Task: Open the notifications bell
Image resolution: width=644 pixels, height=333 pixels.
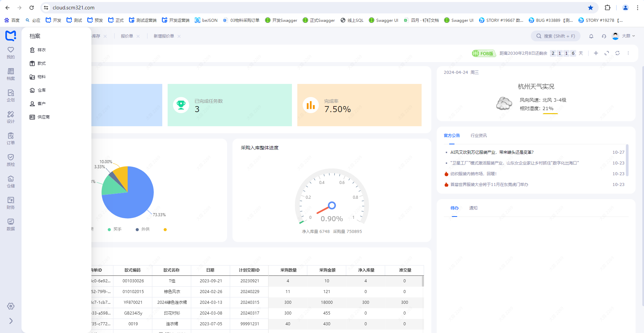Action: pyautogui.click(x=591, y=36)
